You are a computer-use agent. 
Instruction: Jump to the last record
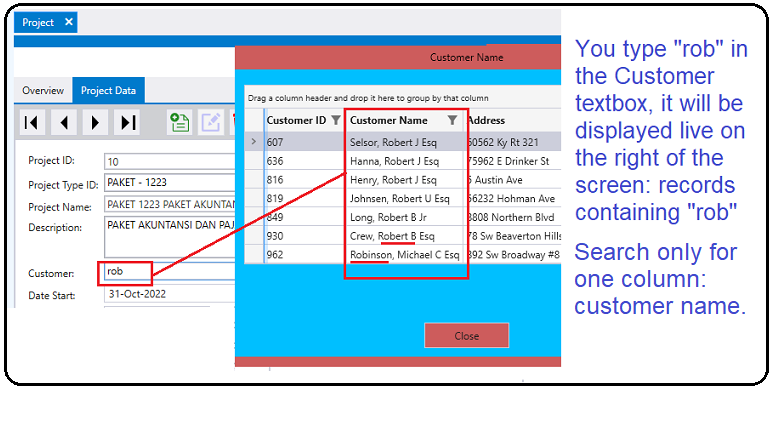click(x=128, y=122)
